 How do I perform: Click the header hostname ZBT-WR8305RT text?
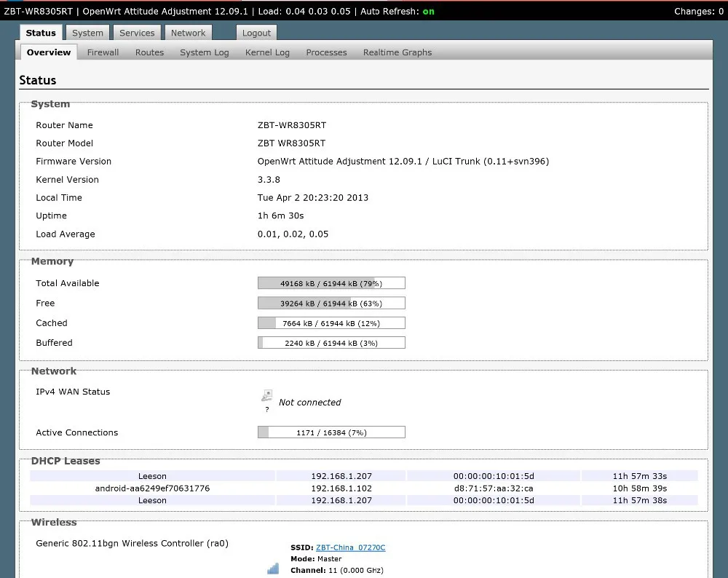pyautogui.click(x=38, y=11)
